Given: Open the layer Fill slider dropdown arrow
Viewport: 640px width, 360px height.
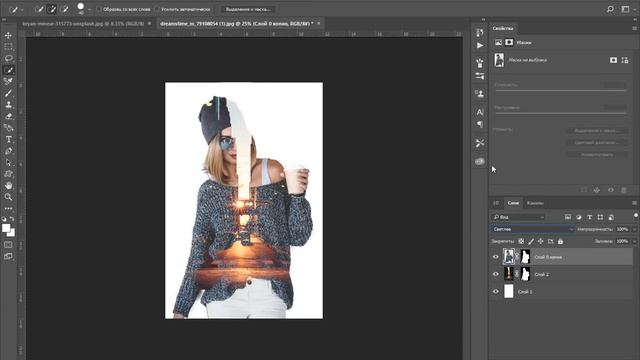Looking at the screenshot, I should [x=634, y=241].
